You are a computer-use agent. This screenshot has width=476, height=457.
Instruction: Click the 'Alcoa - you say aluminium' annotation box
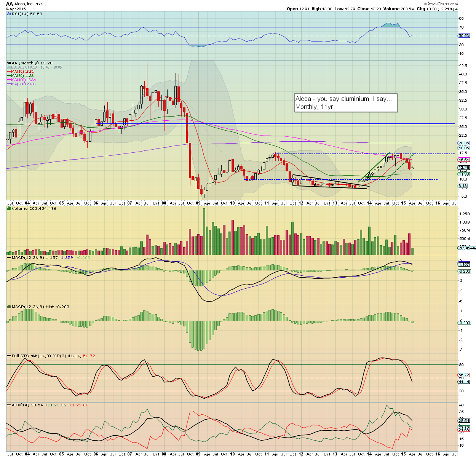click(346, 103)
